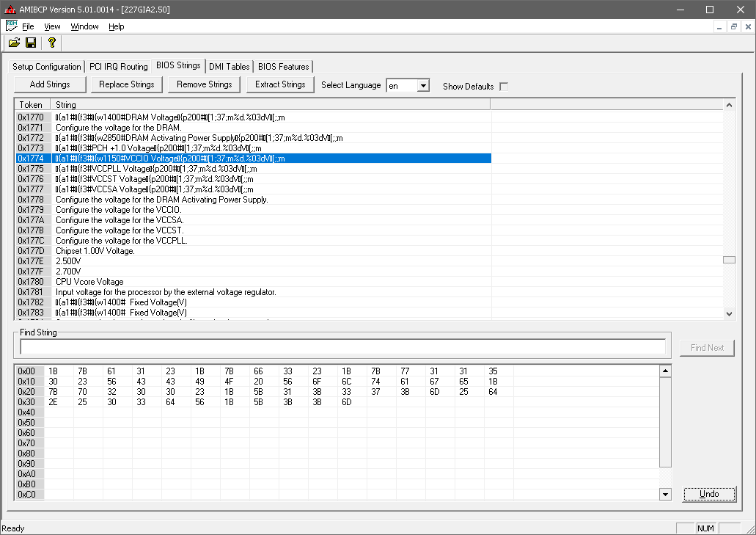Screen dimensions: 756x535
Task: Click the hex view vertical scrollbar thumb
Action: coord(665,422)
